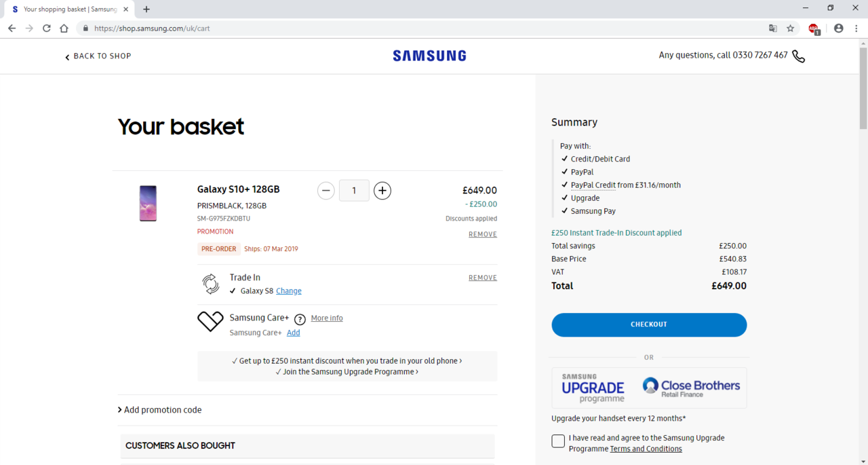Open a new browser tab

146,10
